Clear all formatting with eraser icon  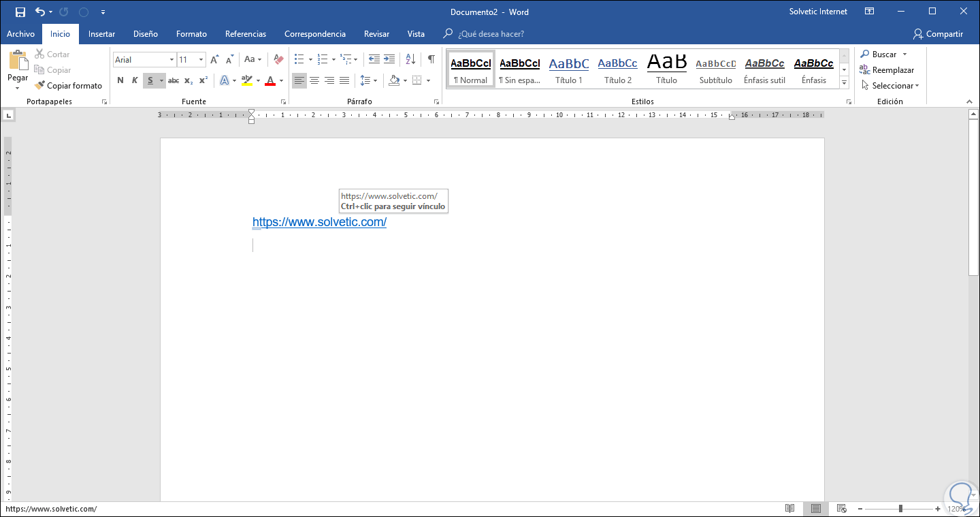(278, 59)
